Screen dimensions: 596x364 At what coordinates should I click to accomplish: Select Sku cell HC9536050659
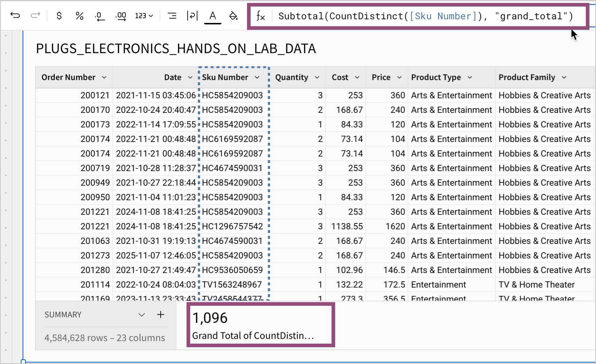point(234,270)
